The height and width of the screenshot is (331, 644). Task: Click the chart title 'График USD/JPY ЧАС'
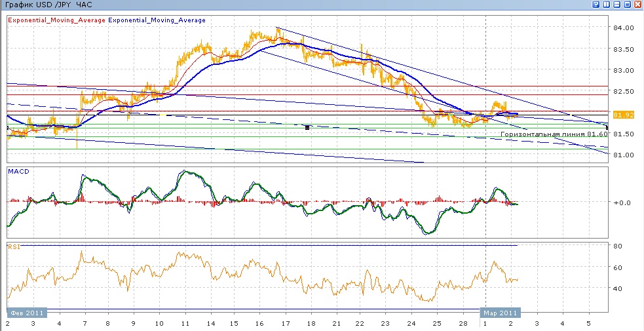[x=48, y=5]
